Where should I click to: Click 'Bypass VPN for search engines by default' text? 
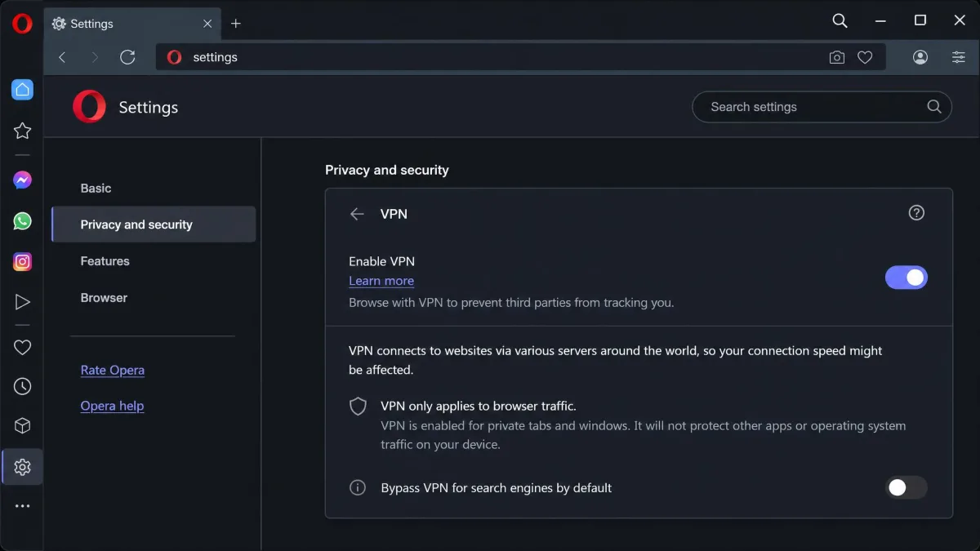coord(497,488)
